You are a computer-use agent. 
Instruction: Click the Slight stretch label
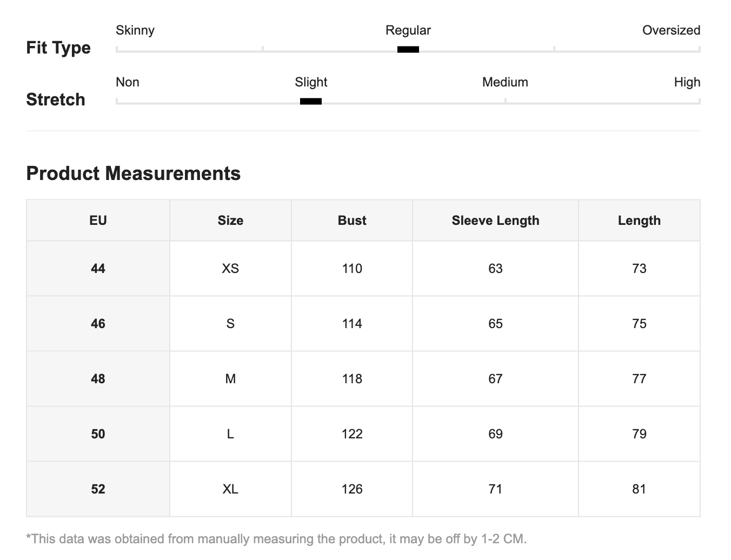click(x=311, y=82)
